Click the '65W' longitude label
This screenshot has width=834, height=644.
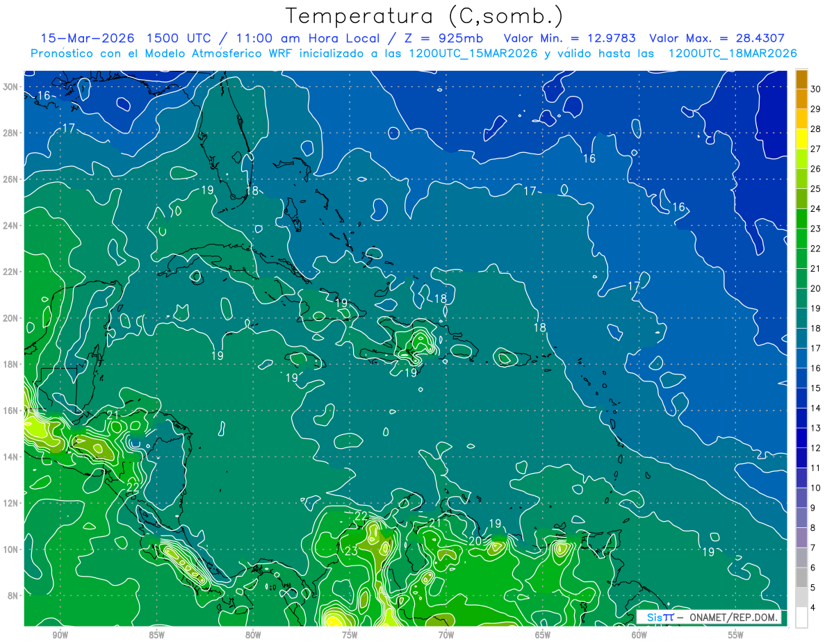[543, 635]
